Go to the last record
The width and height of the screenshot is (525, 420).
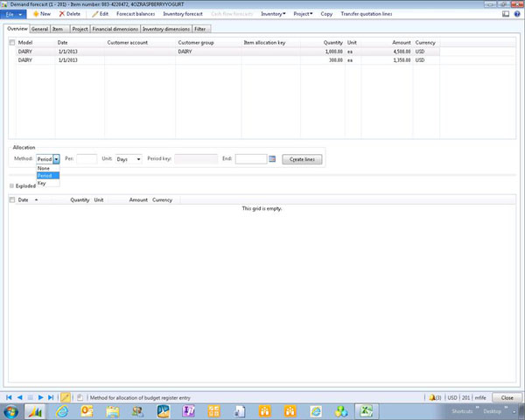[51, 397]
